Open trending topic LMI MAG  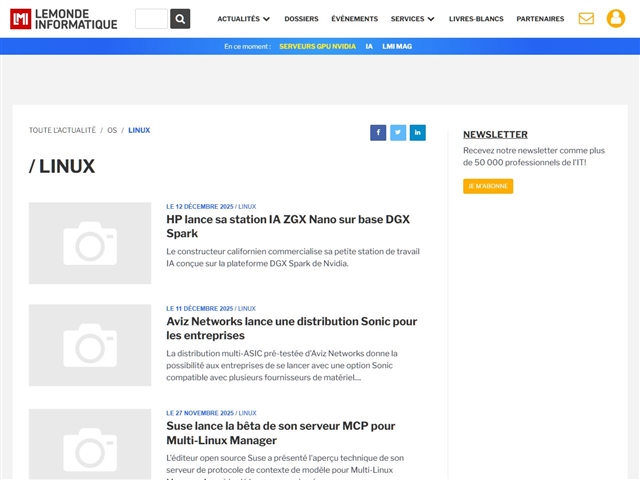397,47
